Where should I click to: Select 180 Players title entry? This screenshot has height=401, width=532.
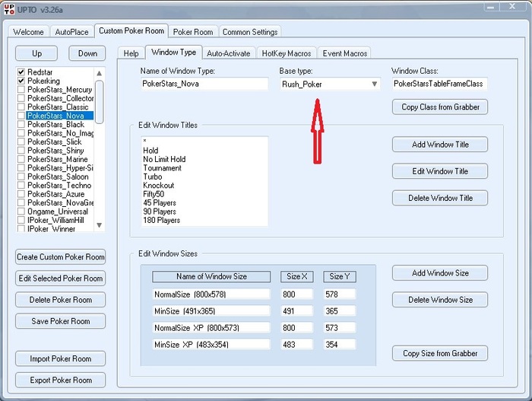[x=161, y=220]
